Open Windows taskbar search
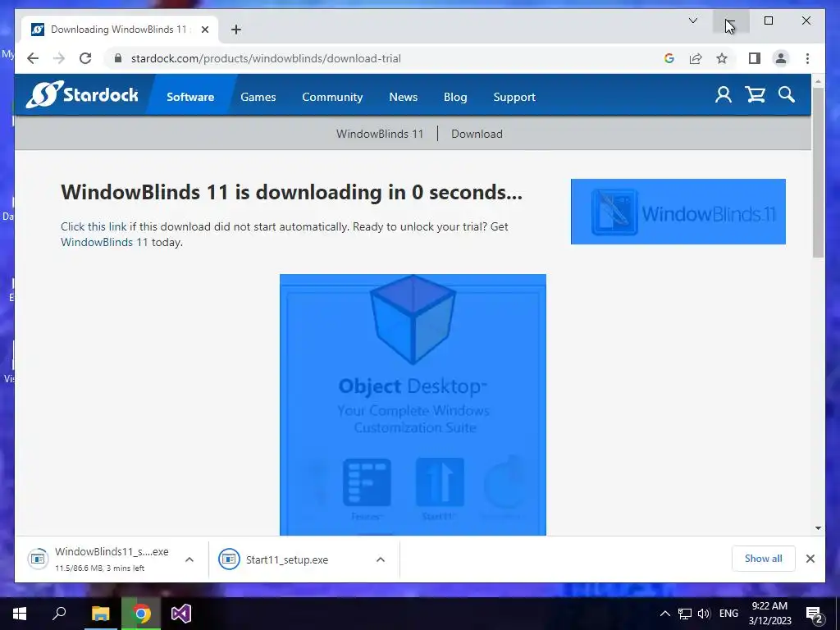 click(59, 614)
